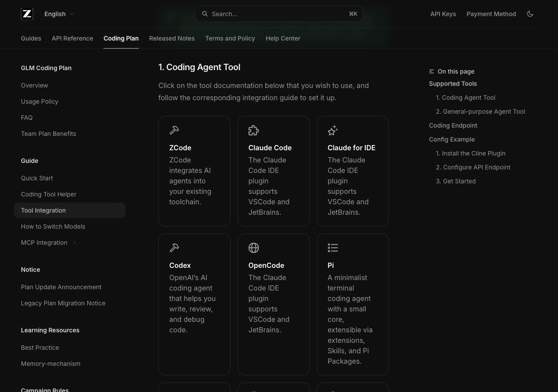Jump to General-purpose Agent Tool section
This screenshot has width=558, height=392.
pos(480,112)
